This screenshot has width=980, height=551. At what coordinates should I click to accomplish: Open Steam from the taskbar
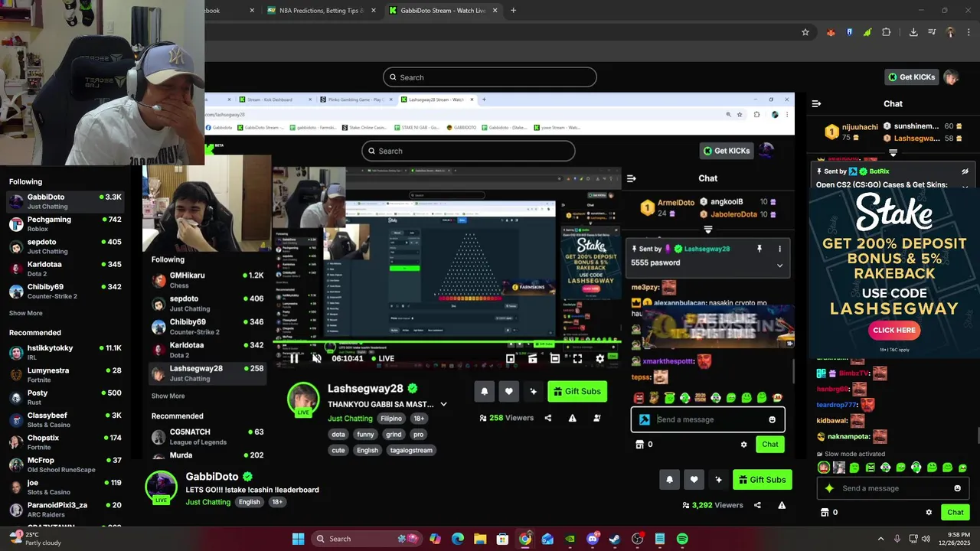coord(615,539)
